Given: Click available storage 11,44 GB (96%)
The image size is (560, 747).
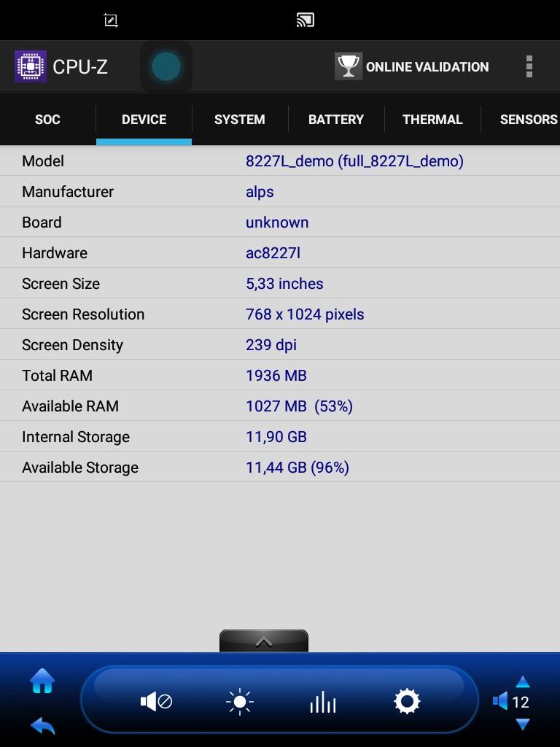Looking at the screenshot, I should point(297,468).
